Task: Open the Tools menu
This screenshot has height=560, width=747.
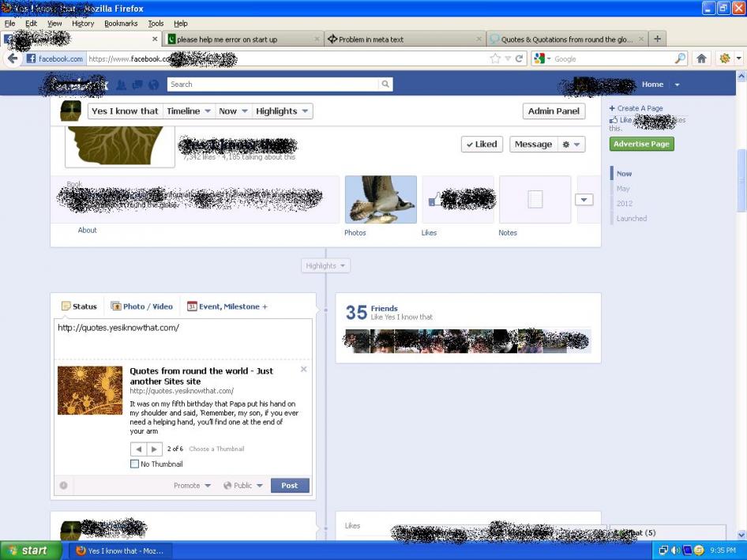Action: pos(156,24)
